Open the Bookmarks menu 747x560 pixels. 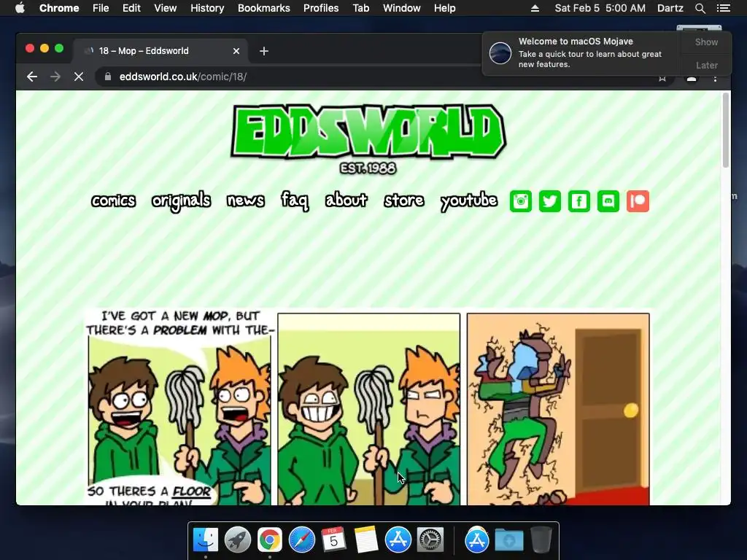click(264, 8)
